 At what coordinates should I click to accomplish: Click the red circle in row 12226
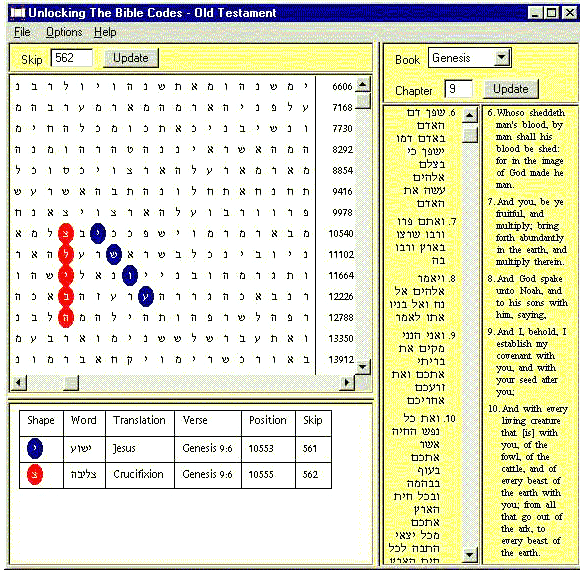66,297
